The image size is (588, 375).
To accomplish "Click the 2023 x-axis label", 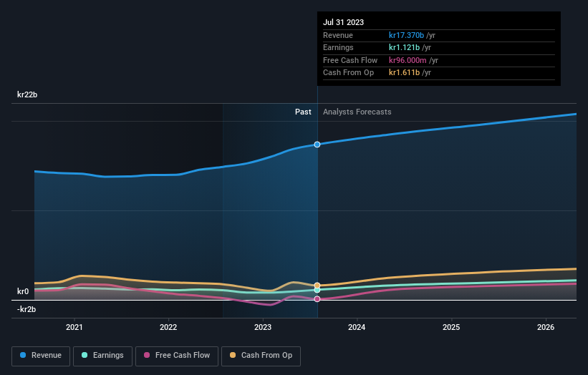I will pos(263,327).
